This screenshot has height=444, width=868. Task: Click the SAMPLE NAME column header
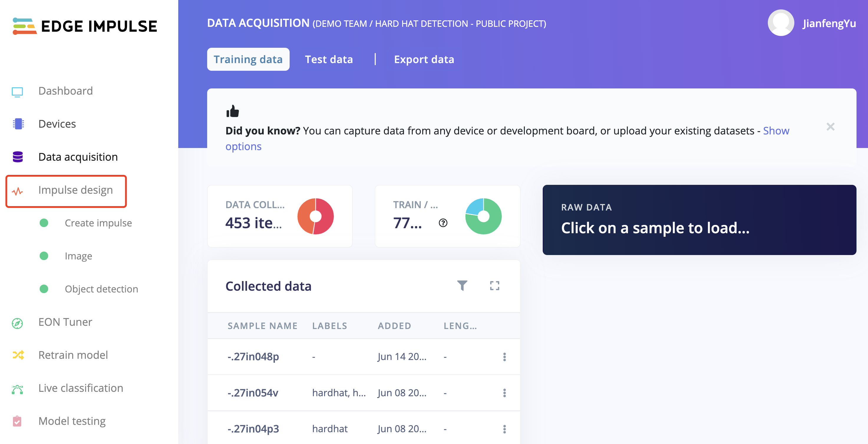pyautogui.click(x=263, y=326)
